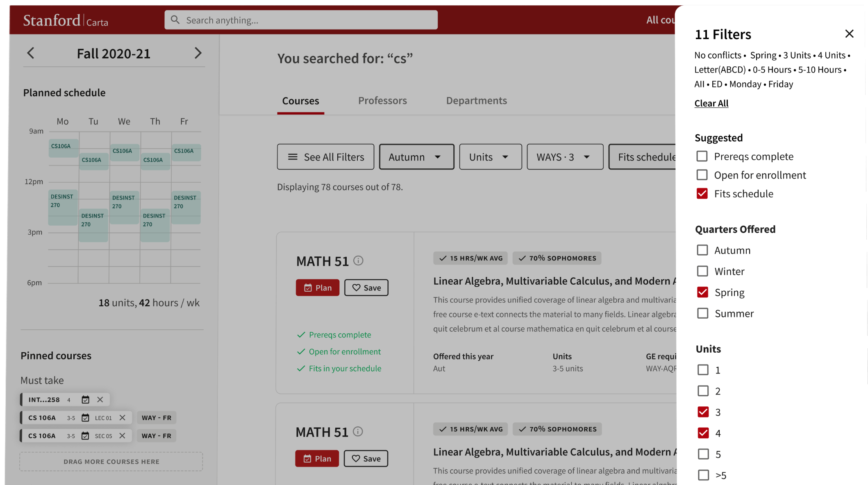Open first Linear Algebra course title
Screen dimensions: 868x485
tap(554, 281)
